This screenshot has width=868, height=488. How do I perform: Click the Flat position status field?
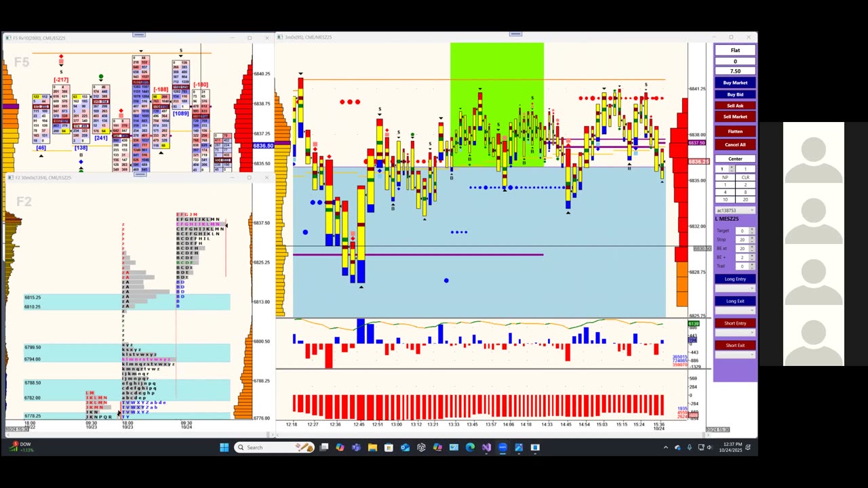pos(735,50)
